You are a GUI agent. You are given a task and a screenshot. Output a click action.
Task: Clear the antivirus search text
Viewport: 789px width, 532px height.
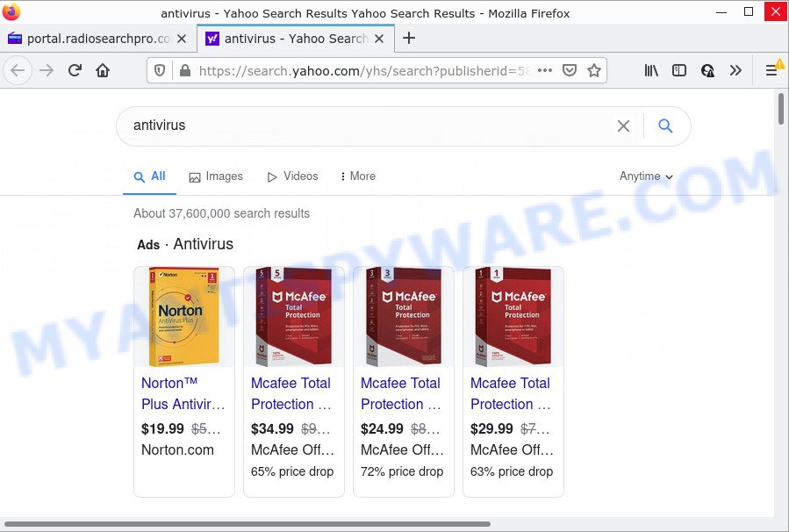(623, 126)
